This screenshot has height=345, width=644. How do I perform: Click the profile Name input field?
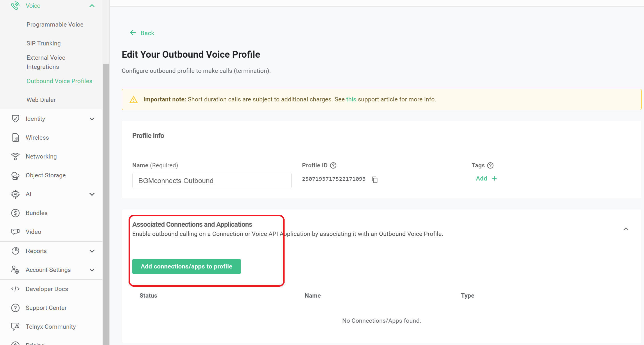(212, 180)
